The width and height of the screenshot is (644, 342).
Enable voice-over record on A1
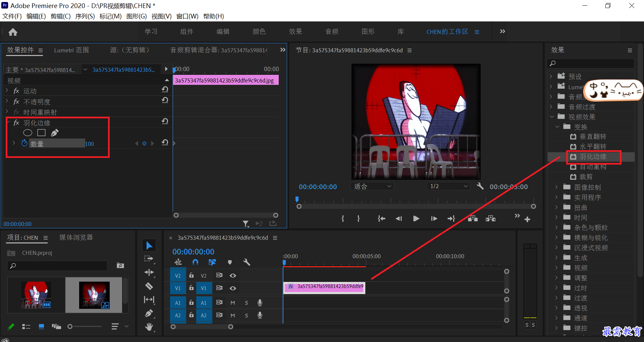(260, 303)
